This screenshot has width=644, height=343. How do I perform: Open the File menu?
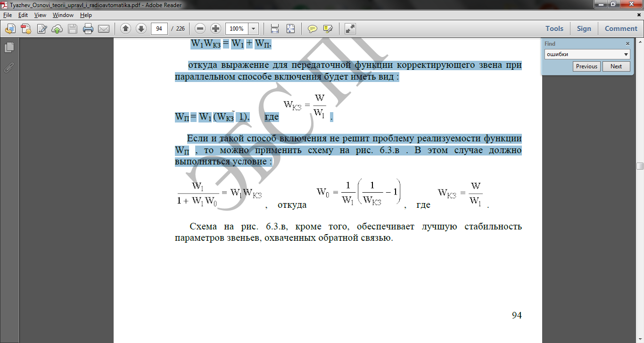pyautogui.click(x=8, y=15)
